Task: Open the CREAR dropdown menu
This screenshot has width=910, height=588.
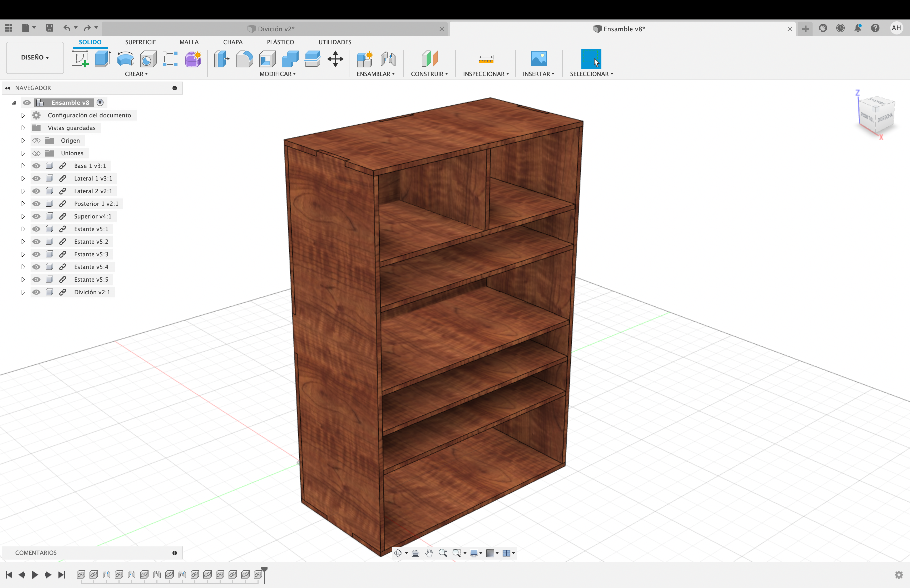Action: (136, 74)
